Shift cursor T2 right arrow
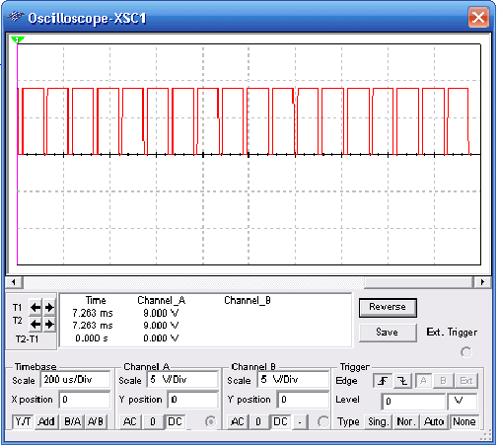Screen dimensions: 499x448 point(49,325)
